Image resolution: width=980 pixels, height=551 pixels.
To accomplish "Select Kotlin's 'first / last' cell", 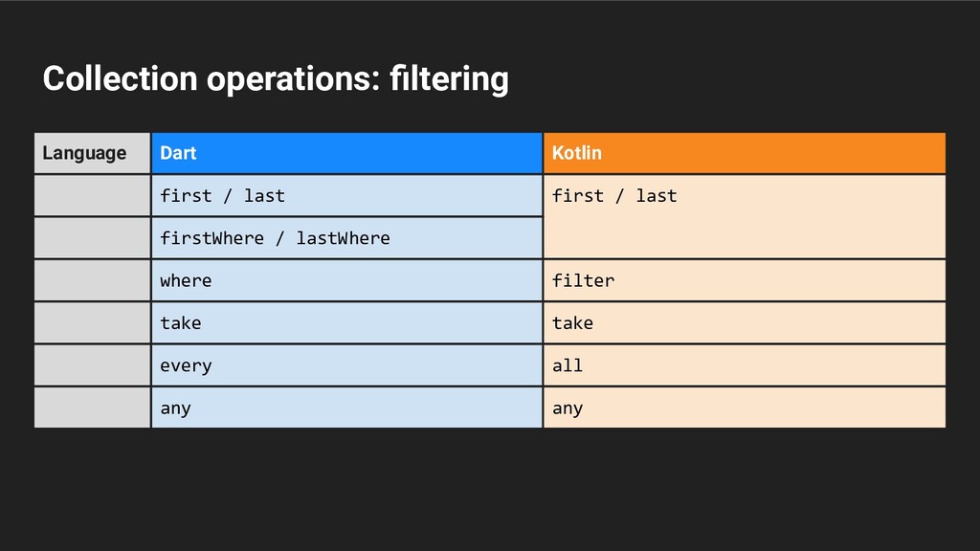I will [x=744, y=216].
